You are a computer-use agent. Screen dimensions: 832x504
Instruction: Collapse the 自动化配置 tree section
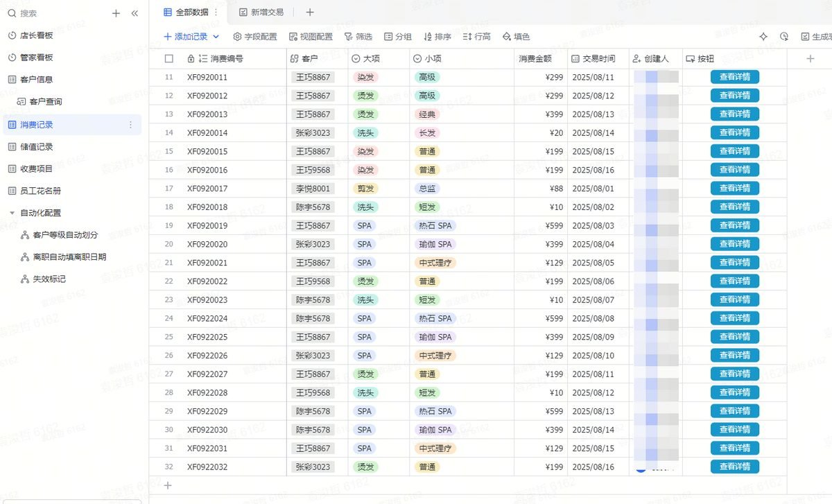tap(12, 213)
